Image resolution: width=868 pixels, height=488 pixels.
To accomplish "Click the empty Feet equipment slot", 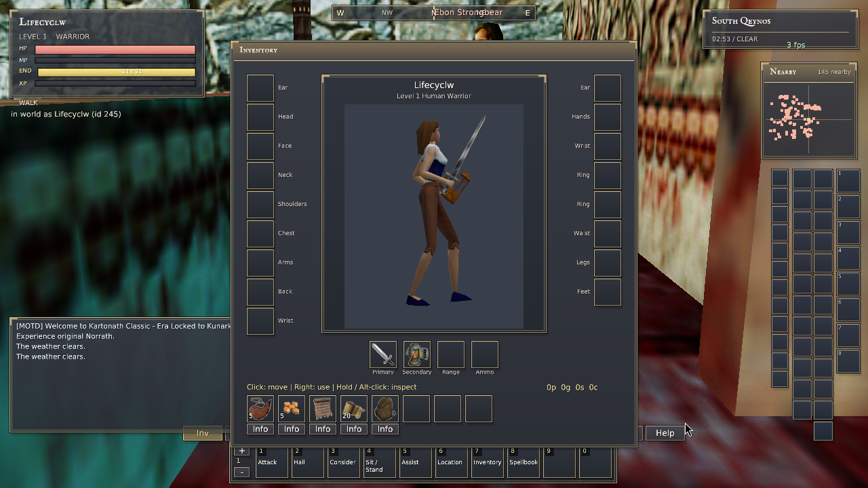I will point(608,292).
